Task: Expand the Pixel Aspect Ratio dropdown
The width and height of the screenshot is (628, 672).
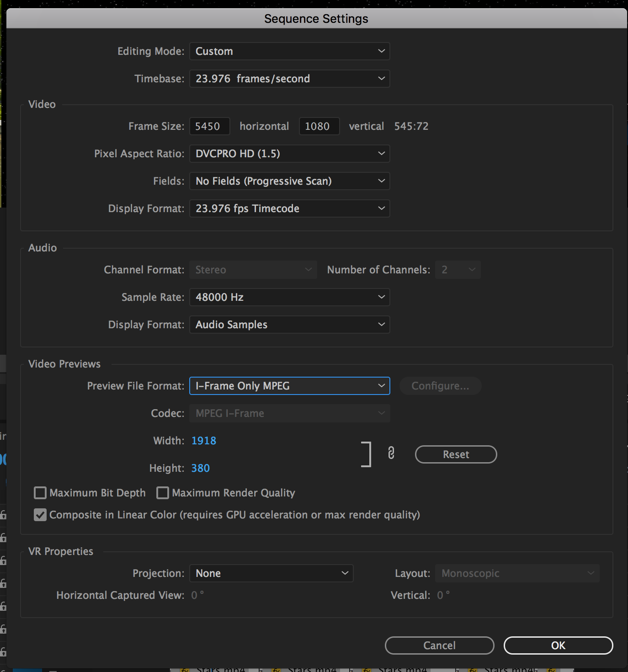Action: click(x=290, y=154)
